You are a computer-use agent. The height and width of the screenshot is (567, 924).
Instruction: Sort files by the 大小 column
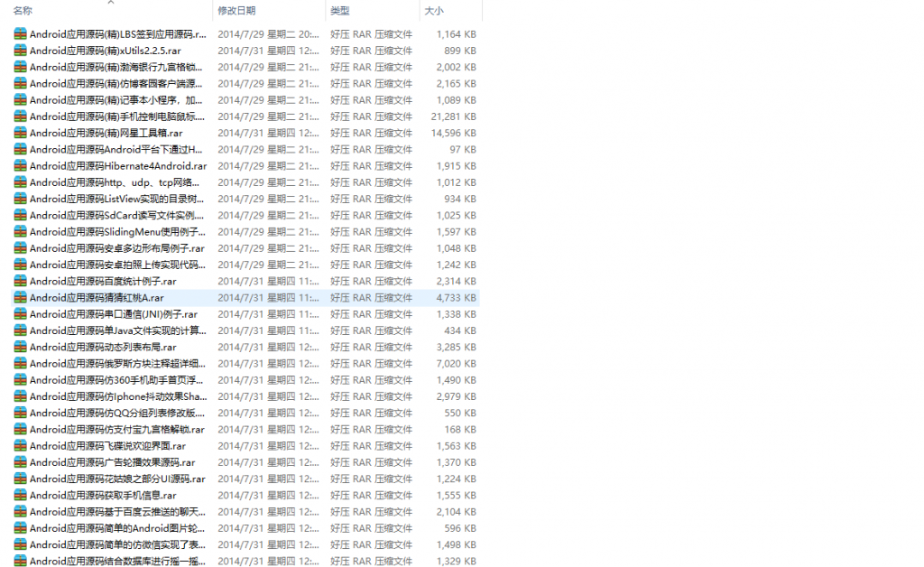click(x=434, y=11)
